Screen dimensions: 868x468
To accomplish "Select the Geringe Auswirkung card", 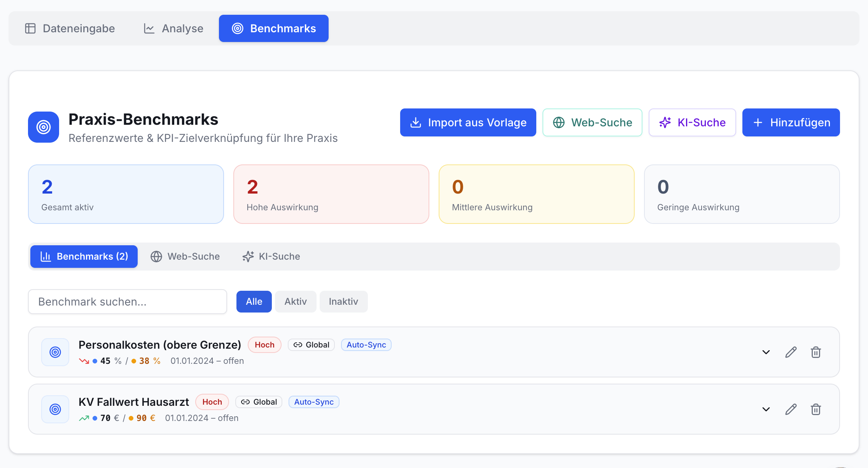I will click(x=742, y=194).
